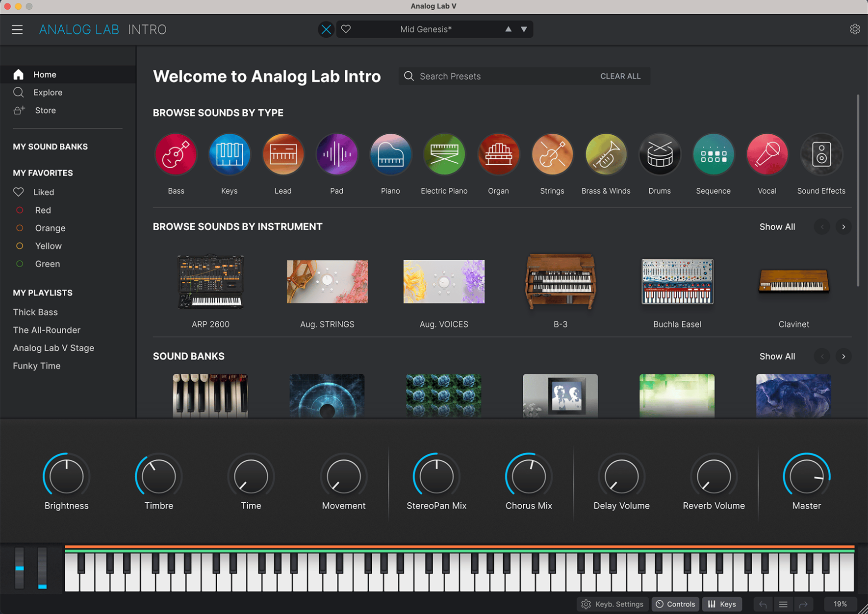Open the Sound Effects category
868x614 pixels.
821,154
